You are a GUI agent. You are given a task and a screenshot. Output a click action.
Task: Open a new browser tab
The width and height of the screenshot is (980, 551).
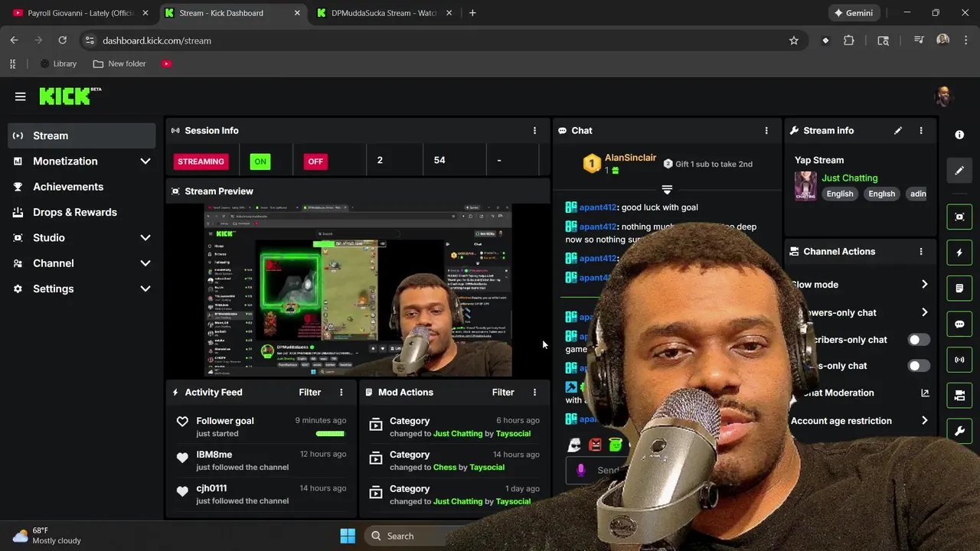472,13
